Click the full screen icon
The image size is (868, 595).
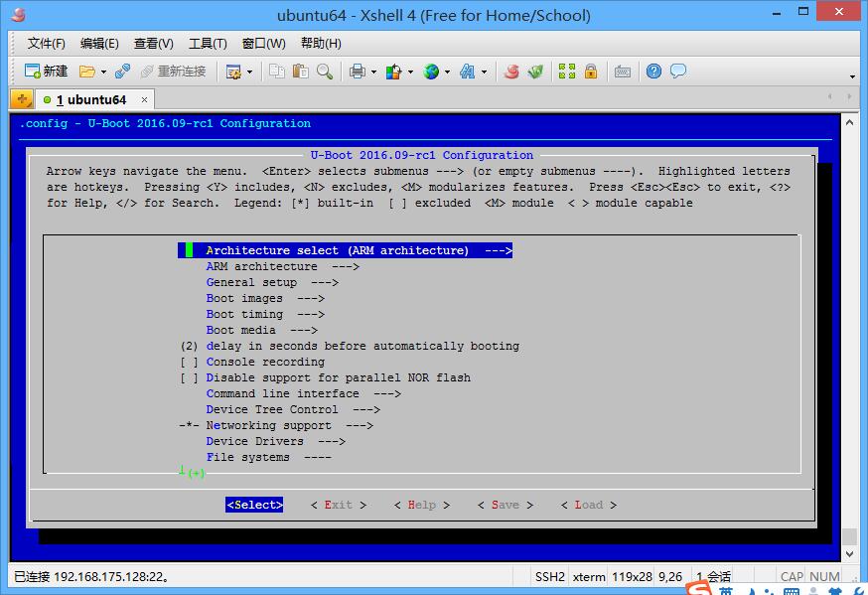point(567,72)
